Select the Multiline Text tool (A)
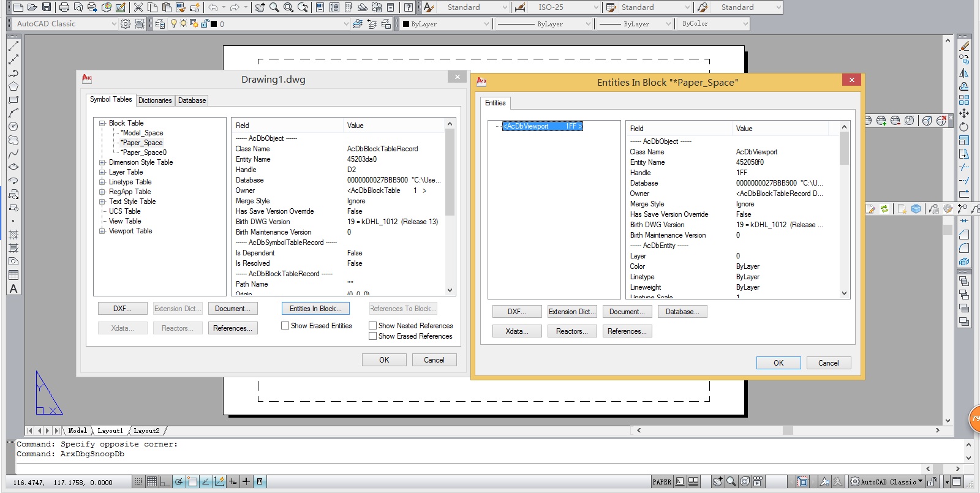This screenshot has width=980, height=493. (13, 288)
